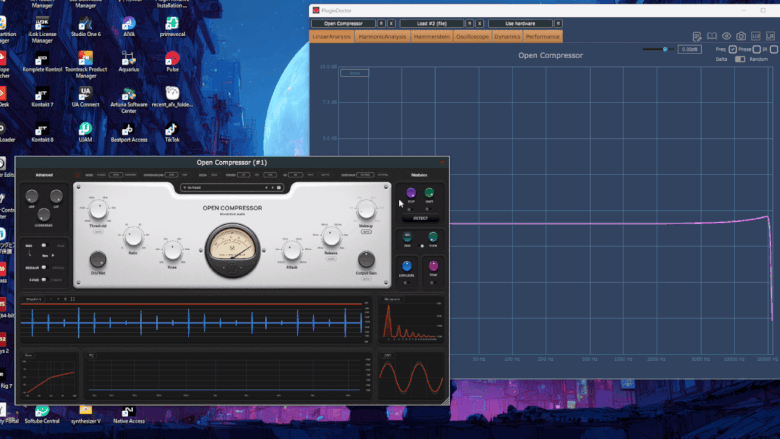Open the book icon in PluginDoctor toolbar
This screenshot has height=439, width=780.
tap(712, 37)
